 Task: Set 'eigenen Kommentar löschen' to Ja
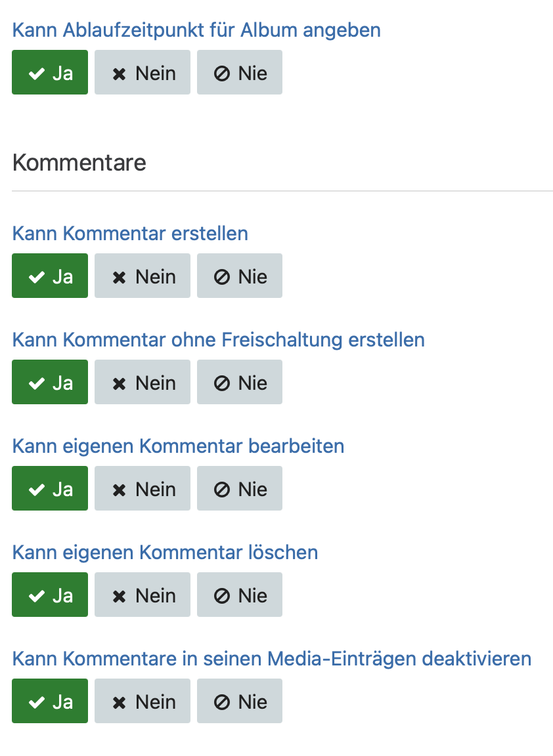pyautogui.click(x=50, y=595)
